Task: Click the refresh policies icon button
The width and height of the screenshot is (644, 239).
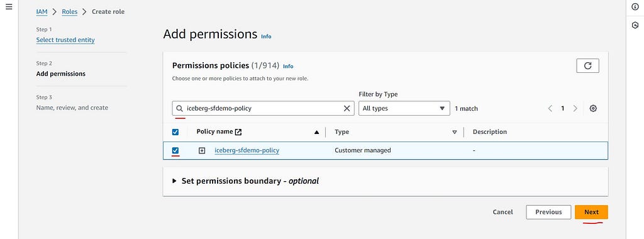Action: (587, 65)
